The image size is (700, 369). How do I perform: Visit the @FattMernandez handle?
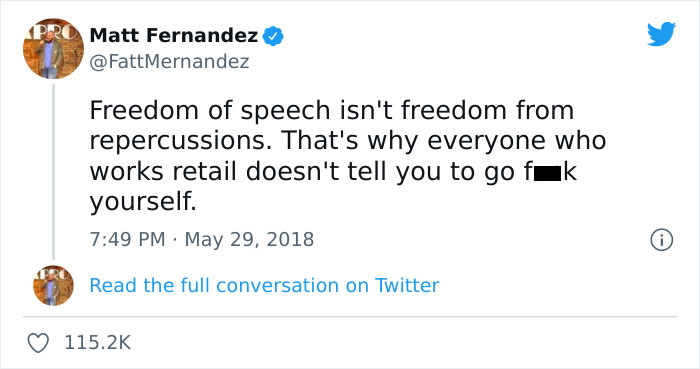click(169, 62)
